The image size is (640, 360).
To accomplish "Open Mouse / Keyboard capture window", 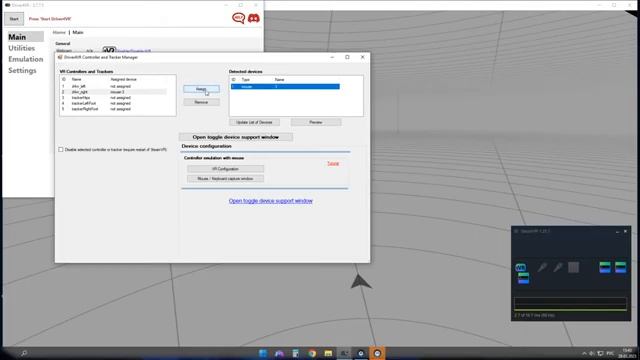I will click(225, 179).
